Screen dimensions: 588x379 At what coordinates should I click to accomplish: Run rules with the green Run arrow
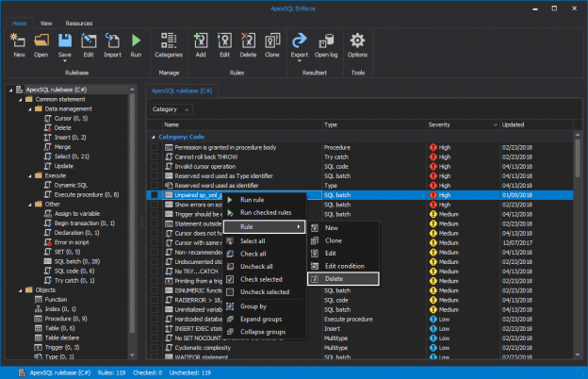pyautogui.click(x=136, y=44)
